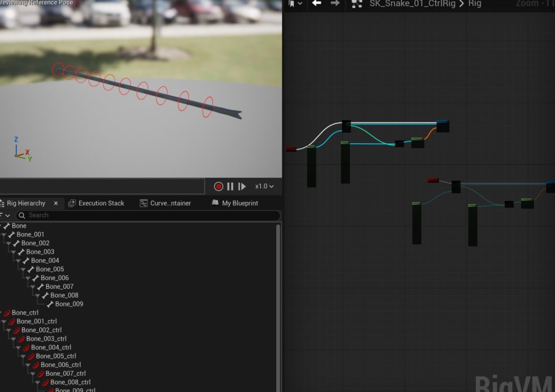This screenshot has width=555, height=392.
Task: Close the Rig Hierarchy tab
Action: tap(56, 203)
